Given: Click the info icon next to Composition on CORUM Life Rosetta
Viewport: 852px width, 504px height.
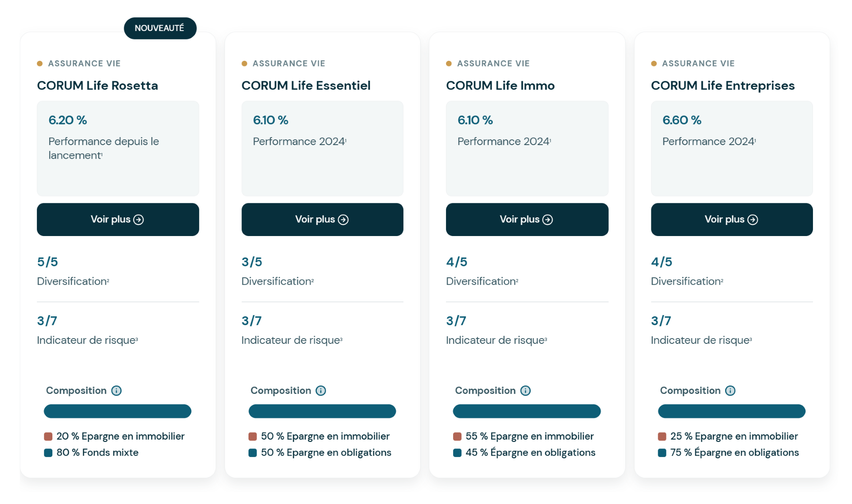Looking at the screenshot, I should pyautogui.click(x=117, y=390).
